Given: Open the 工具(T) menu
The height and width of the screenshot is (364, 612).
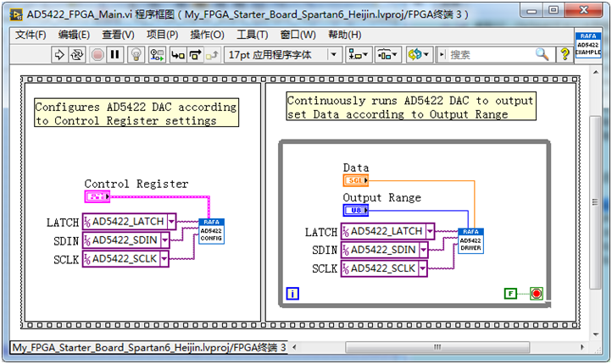Looking at the screenshot, I should (x=252, y=35).
